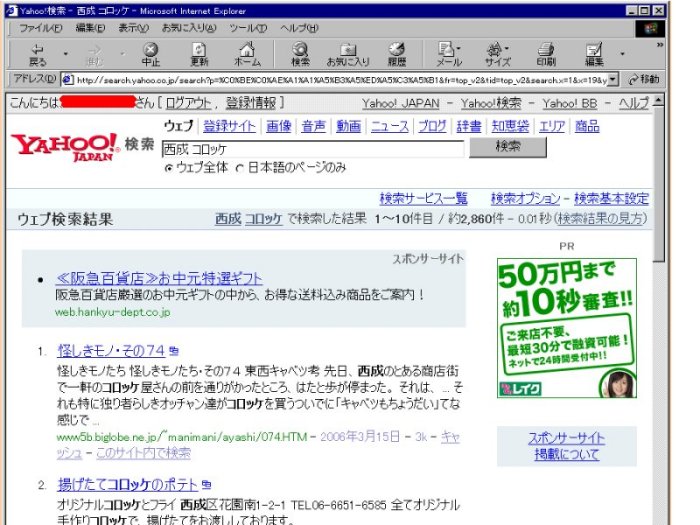Click the Stop (中止) toolbar icon
Image resolution: width=700 pixels, height=525 pixels.
(151, 51)
